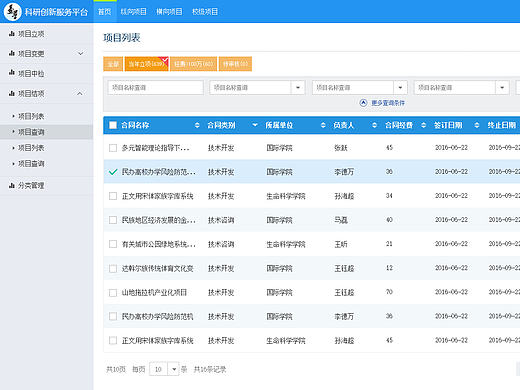Click the circled arrow icon for 更多查询条件
520x390 pixels.
click(x=363, y=103)
